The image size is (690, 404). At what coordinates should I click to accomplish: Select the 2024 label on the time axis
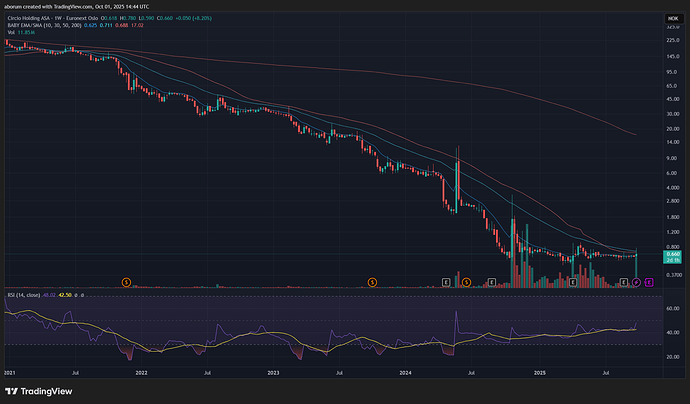(406, 370)
